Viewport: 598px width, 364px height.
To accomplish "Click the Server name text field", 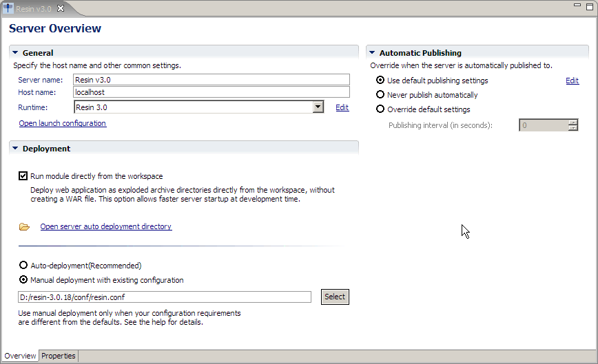I will point(212,80).
